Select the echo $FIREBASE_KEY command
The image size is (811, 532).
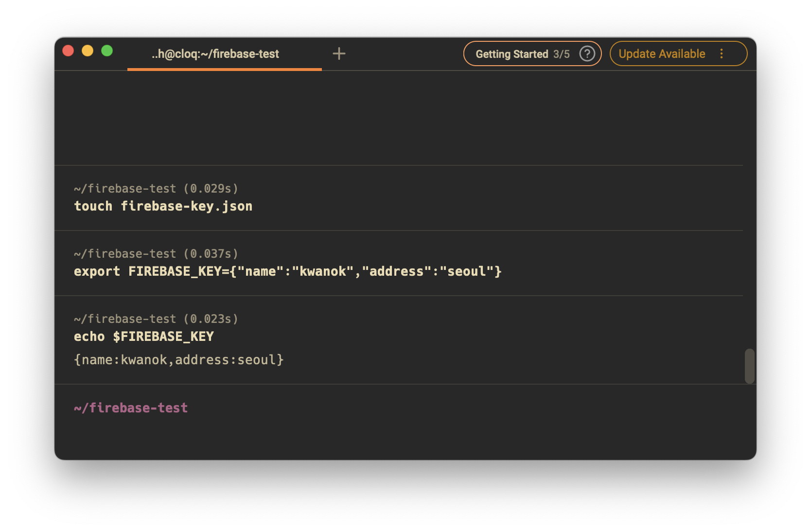[144, 337]
